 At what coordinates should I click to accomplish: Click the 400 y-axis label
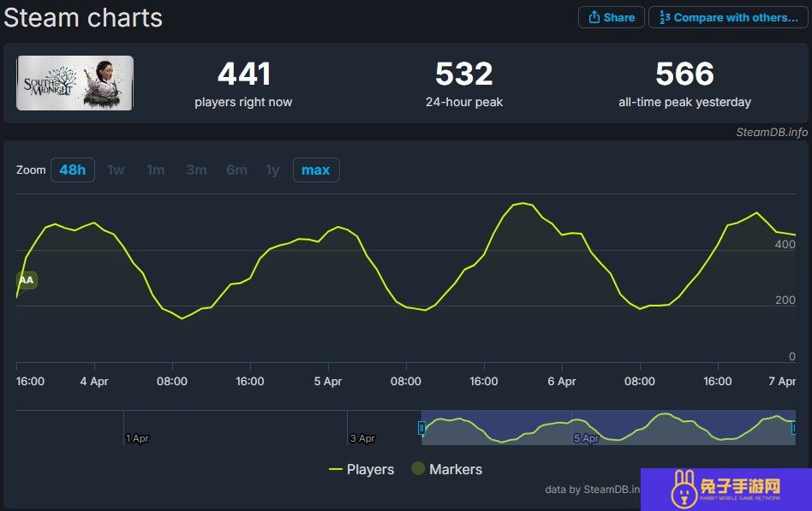(785, 244)
